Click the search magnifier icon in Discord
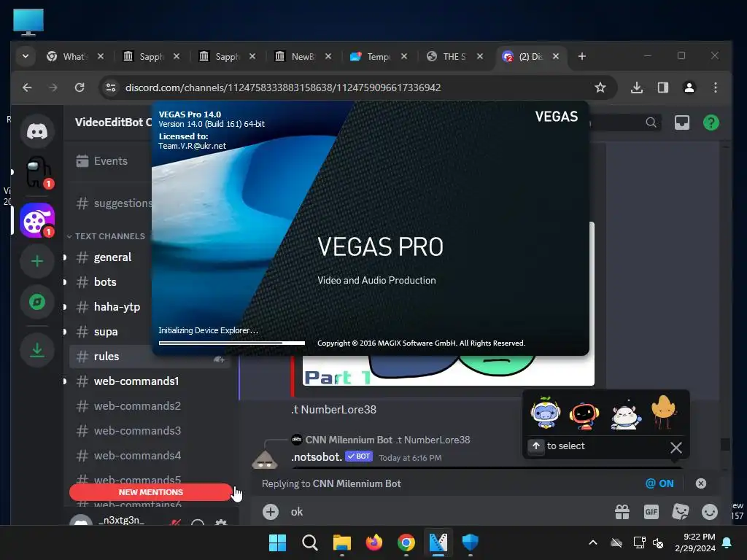This screenshot has width=747, height=560. point(651,122)
